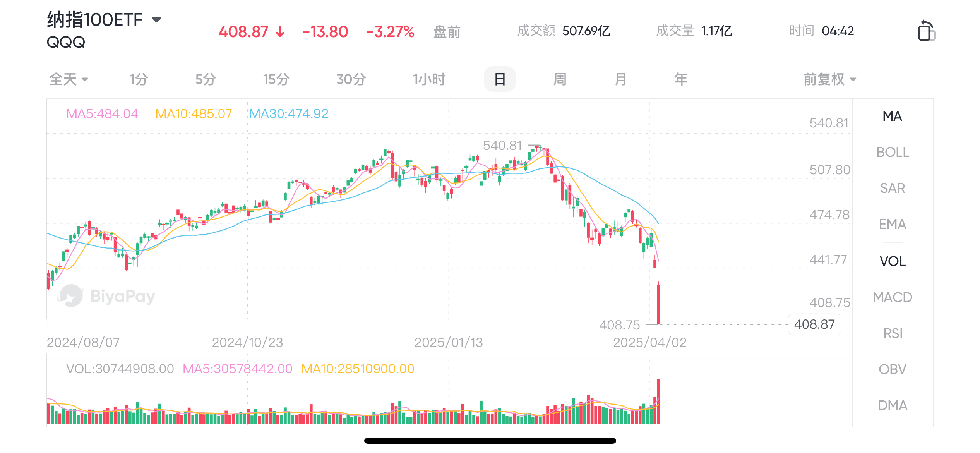Expand the 全天 session dropdown
This screenshot has height=453, width=980.
[68, 79]
